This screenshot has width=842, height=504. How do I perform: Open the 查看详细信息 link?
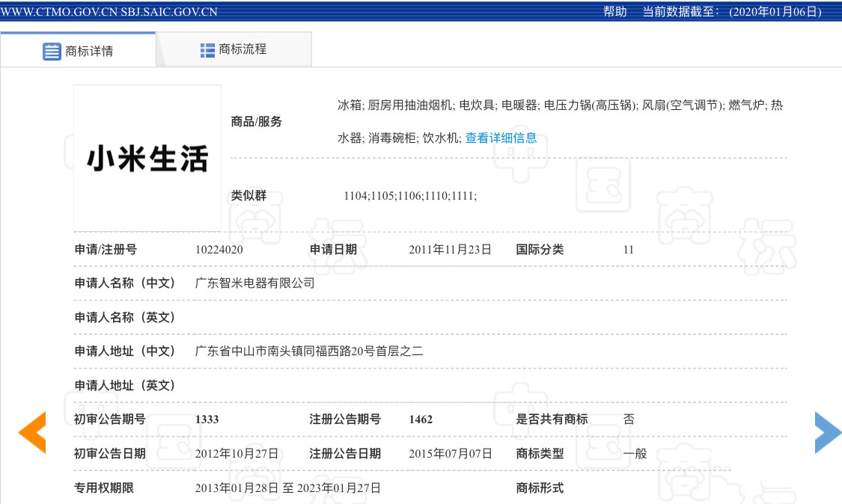(501, 138)
